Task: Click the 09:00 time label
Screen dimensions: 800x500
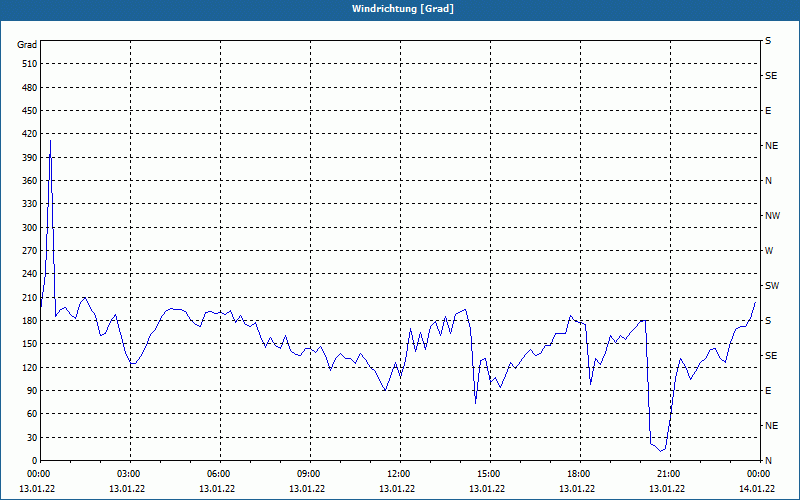Action: (x=311, y=474)
